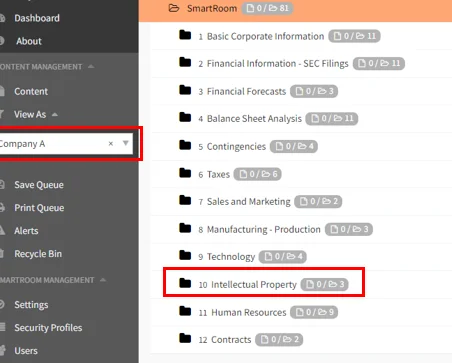Open the Settings menu item
This screenshot has height=363, width=452.
[x=31, y=305]
